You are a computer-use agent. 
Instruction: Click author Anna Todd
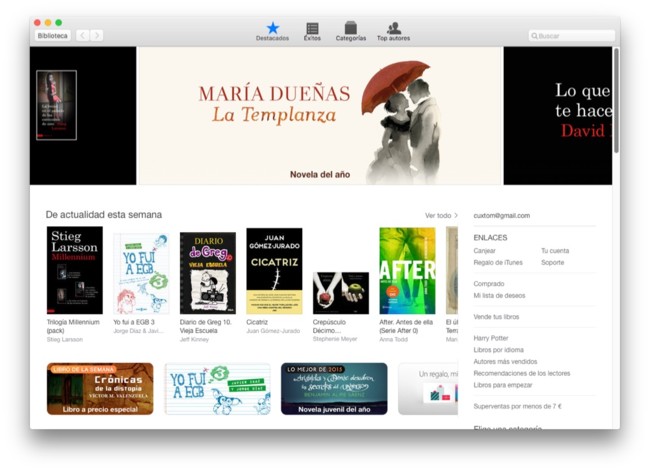click(x=393, y=339)
